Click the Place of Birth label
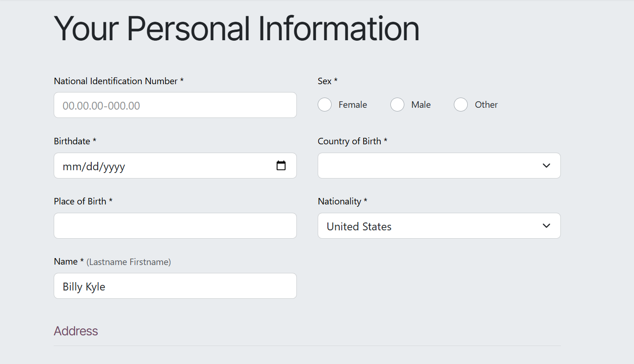Screen dimensions: 634x364 click(80, 201)
